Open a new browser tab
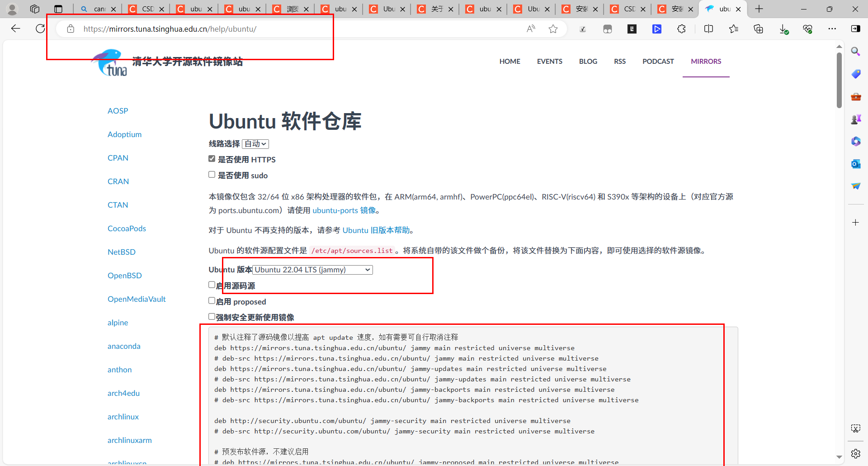 (759, 9)
